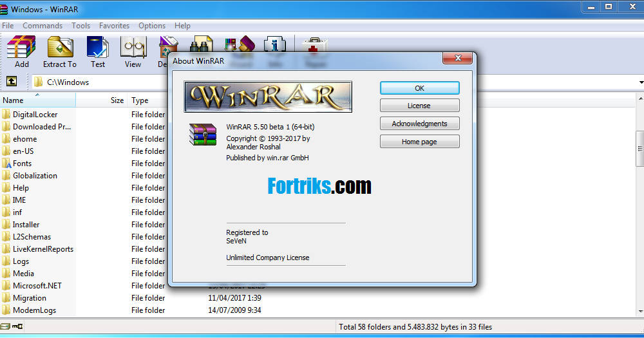This screenshot has width=644, height=338.
Task: Open the Favorites menu
Action: click(114, 26)
